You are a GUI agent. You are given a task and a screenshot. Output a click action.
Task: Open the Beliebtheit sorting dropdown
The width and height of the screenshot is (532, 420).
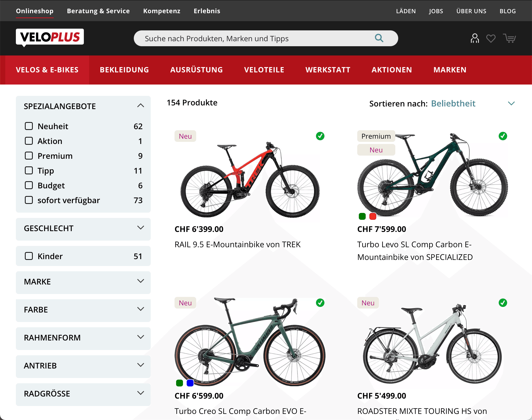click(453, 104)
